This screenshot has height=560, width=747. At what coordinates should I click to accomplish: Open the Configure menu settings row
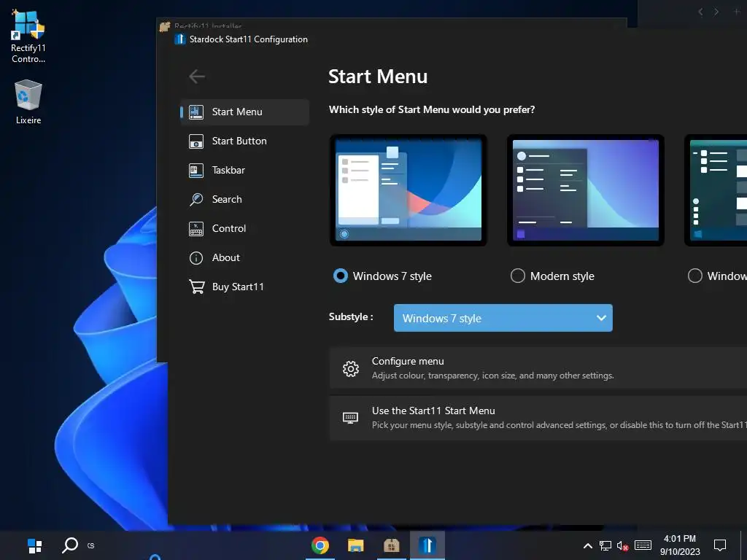[538, 368]
